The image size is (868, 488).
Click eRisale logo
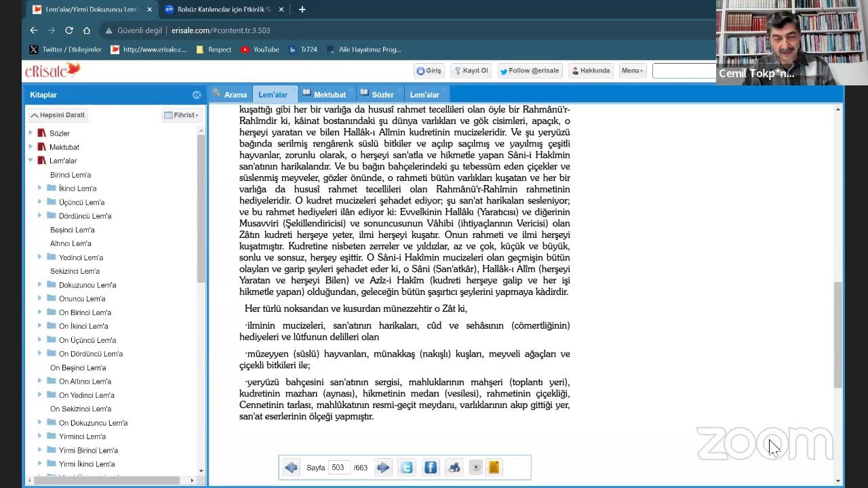coord(53,70)
